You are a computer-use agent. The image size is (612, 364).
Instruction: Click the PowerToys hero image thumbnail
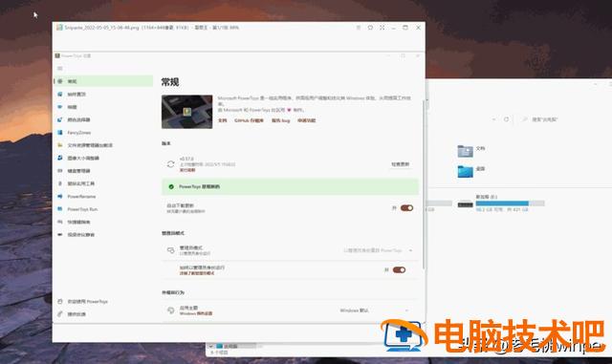(187, 112)
